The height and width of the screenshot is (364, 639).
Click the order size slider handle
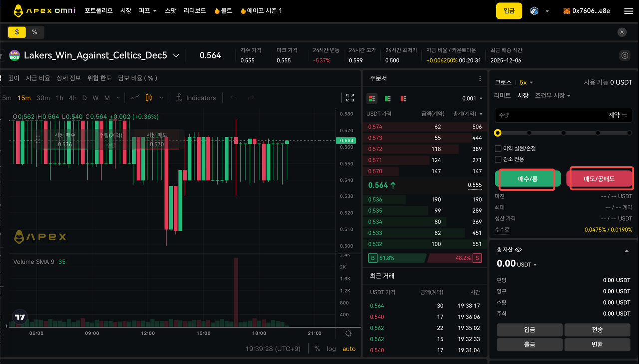point(498,133)
